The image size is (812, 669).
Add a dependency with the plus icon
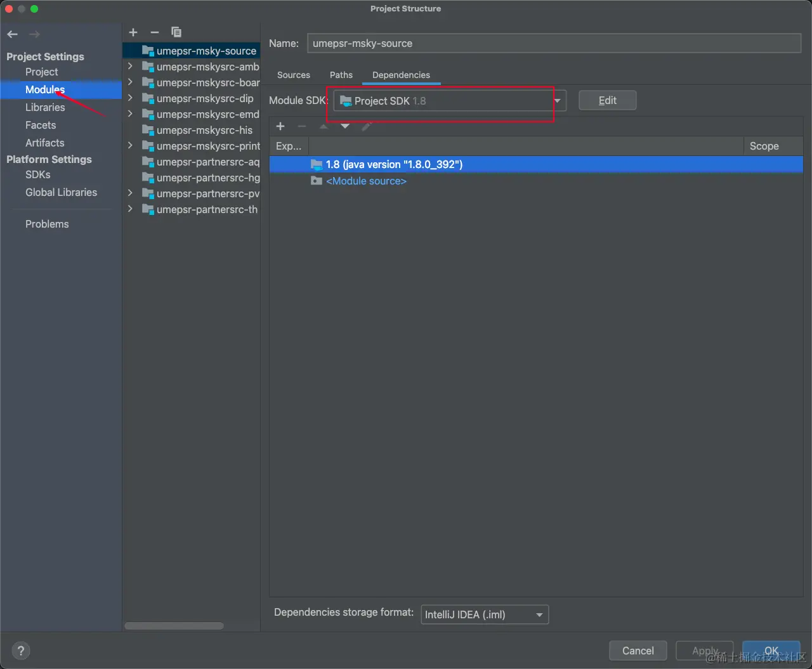pos(280,126)
